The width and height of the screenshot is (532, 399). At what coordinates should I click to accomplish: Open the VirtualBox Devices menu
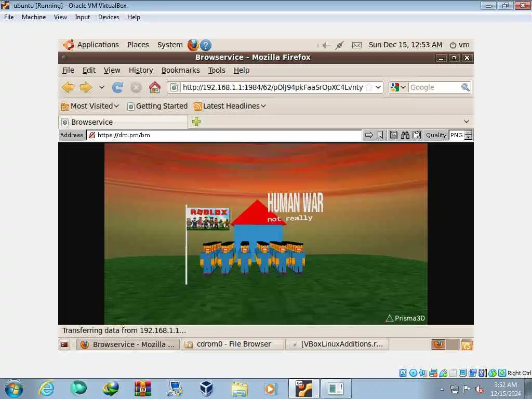point(109,17)
